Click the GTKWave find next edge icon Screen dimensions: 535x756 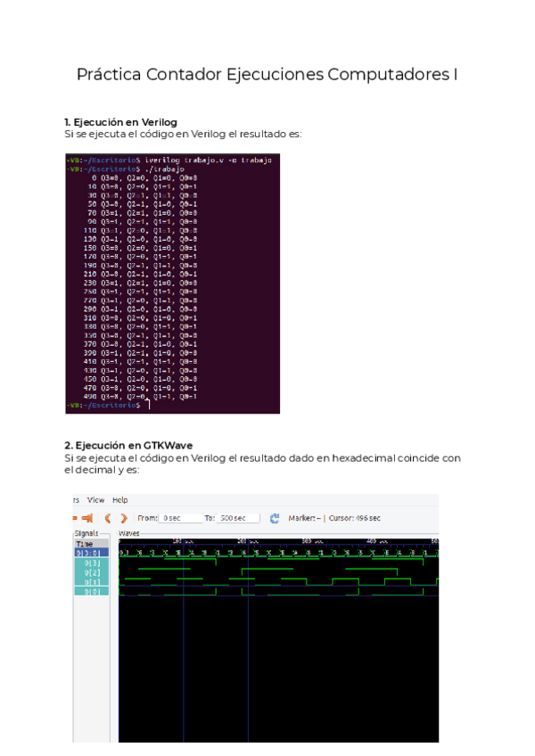coord(87,518)
